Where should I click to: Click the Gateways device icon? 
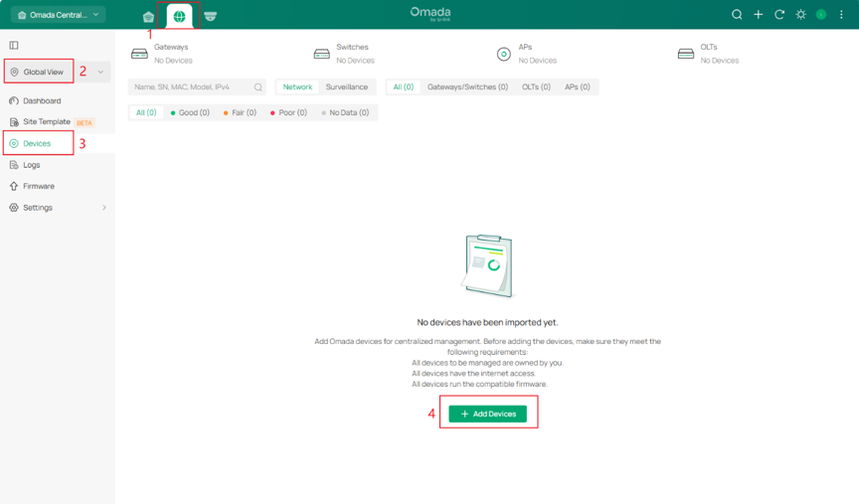140,54
